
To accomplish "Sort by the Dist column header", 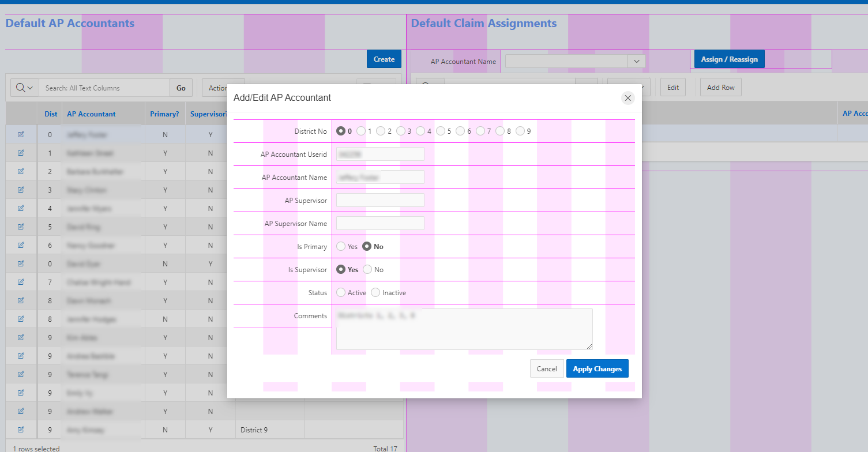I will point(51,114).
